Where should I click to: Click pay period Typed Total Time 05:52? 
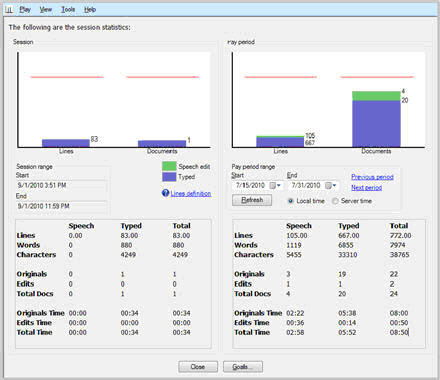[x=347, y=332]
